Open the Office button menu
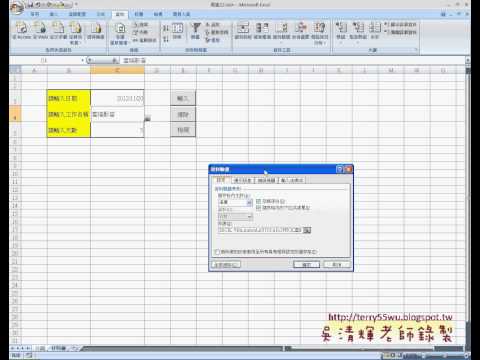 click(17, 8)
